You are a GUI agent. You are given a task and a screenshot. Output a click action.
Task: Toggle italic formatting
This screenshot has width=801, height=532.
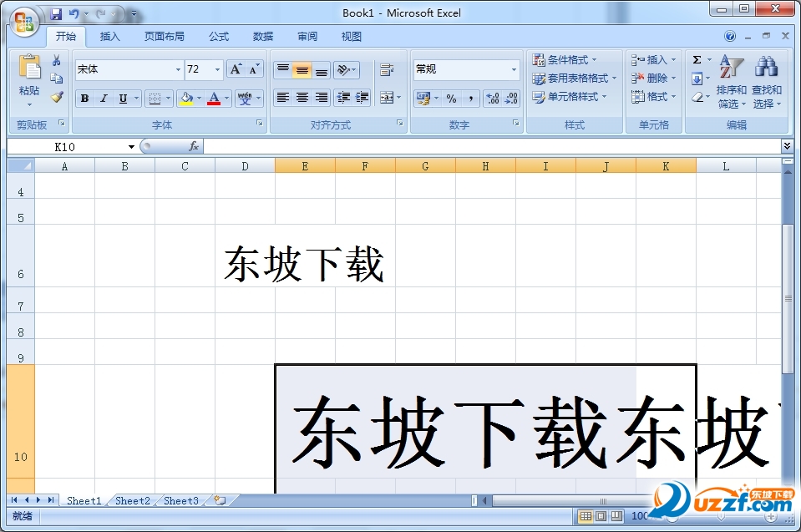(x=104, y=98)
